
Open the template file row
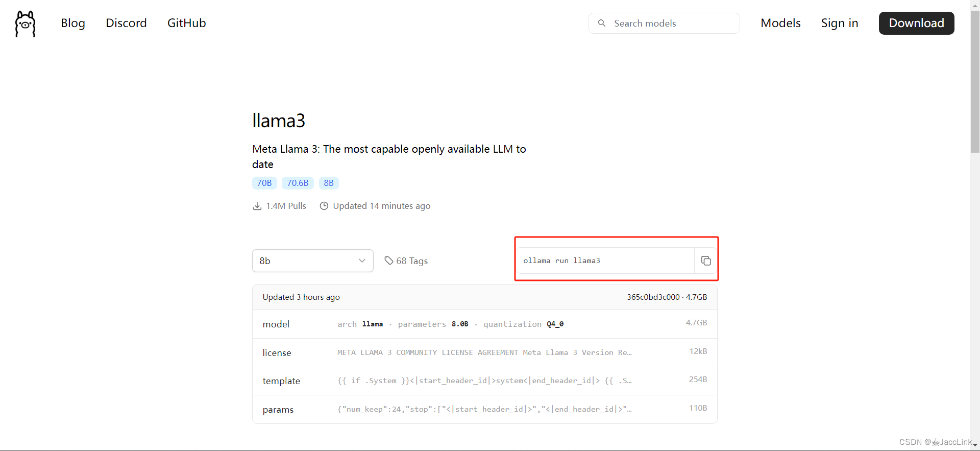[x=485, y=381]
